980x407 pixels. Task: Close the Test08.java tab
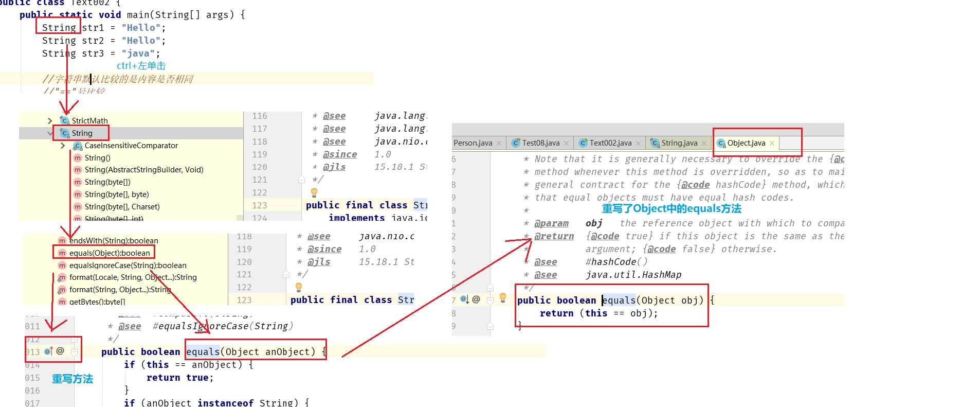566,144
